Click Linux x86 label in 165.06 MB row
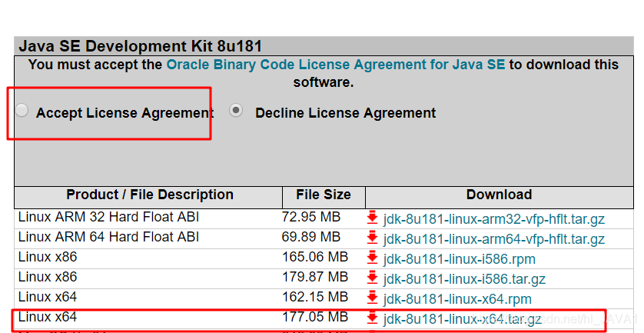 [x=48, y=258]
